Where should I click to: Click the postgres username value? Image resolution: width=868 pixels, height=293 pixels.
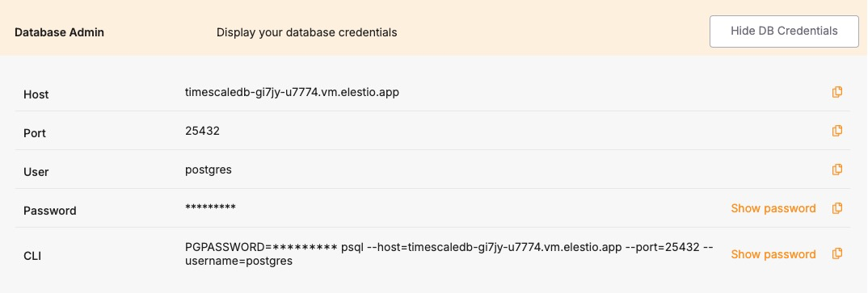tap(209, 170)
